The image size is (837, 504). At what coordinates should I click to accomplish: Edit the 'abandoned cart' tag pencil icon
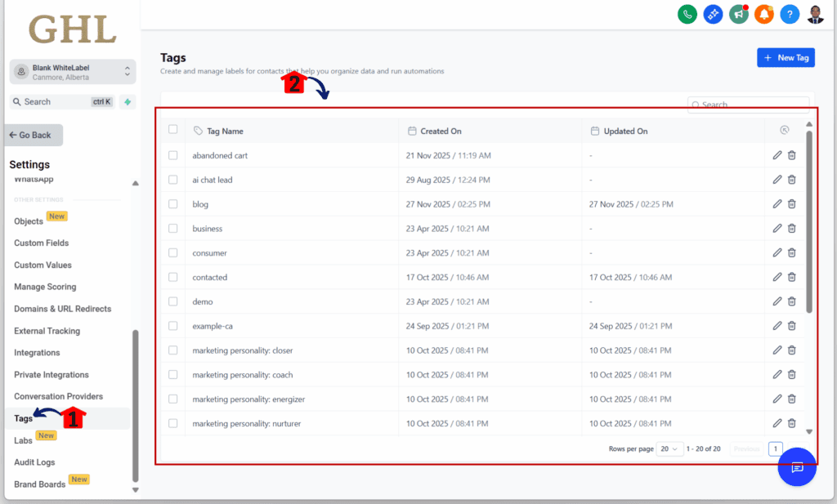tap(777, 155)
